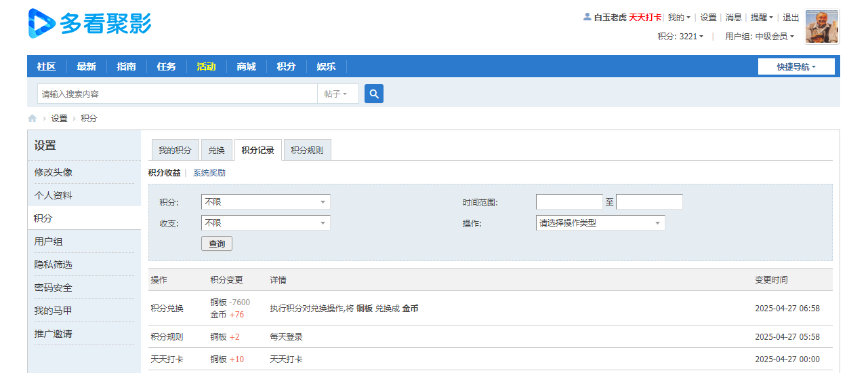Open the 收支 filter dropdown
Image resolution: width=868 pixels, height=373 pixels.
coord(265,223)
